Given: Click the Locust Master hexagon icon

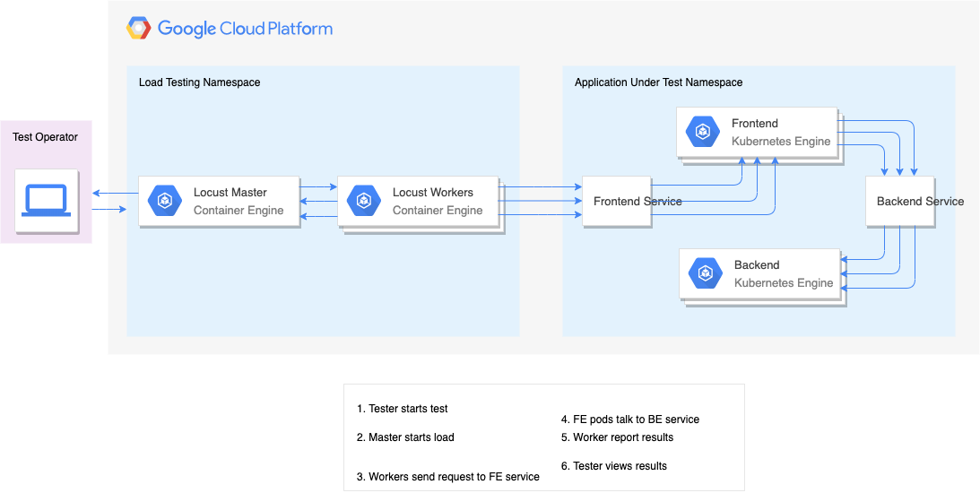Looking at the screenshot, I should pyautogui.click(x=165, y=201).
